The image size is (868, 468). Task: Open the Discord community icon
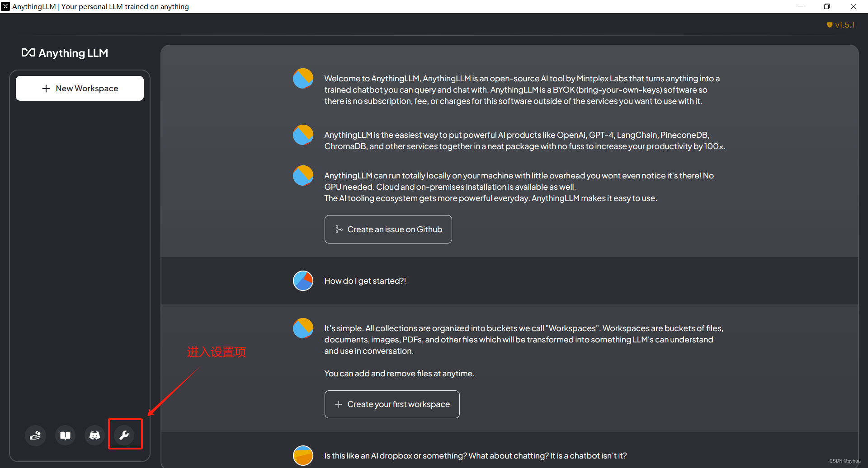click(94, 435)
